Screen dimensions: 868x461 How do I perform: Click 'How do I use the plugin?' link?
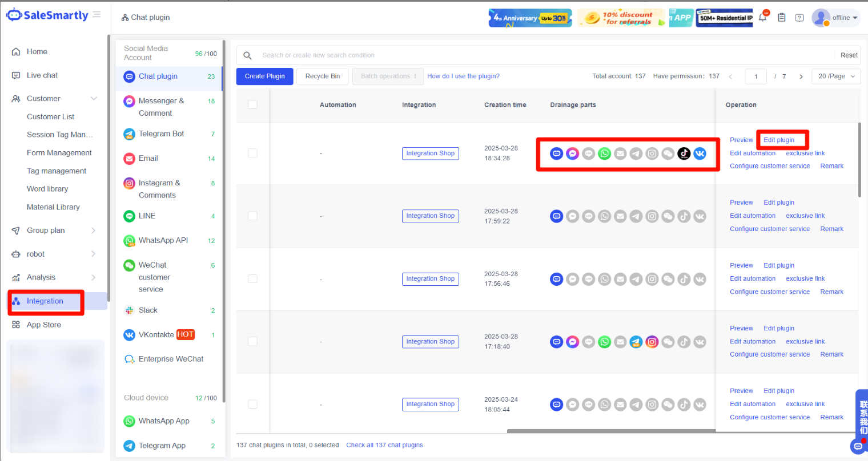click(463, 76)
